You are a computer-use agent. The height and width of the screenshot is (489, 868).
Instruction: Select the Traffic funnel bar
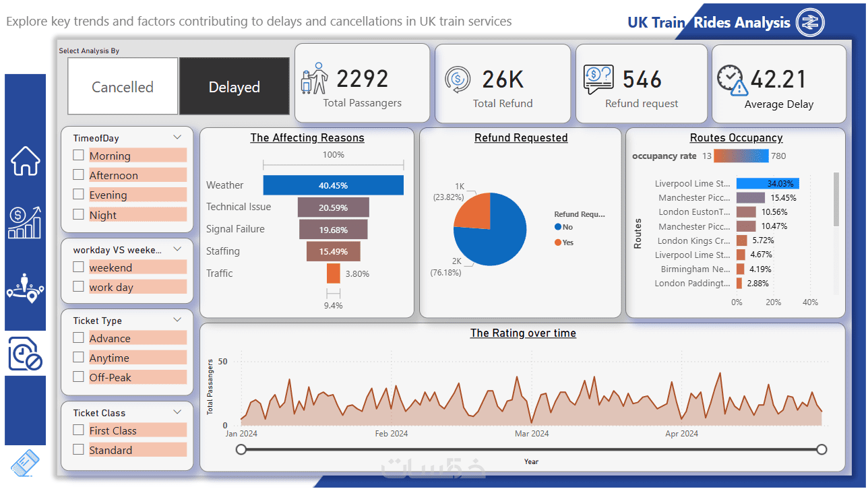333,273
